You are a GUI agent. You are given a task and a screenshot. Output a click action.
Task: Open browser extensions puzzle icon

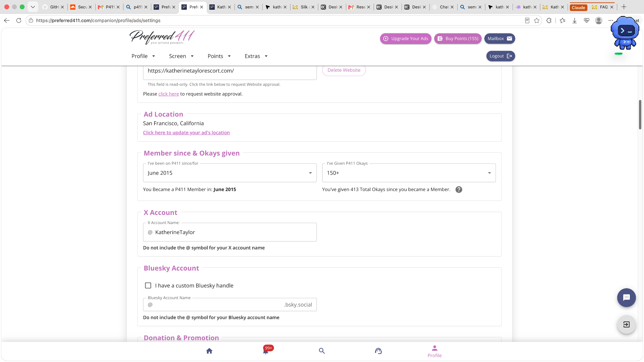click(549, 20)
